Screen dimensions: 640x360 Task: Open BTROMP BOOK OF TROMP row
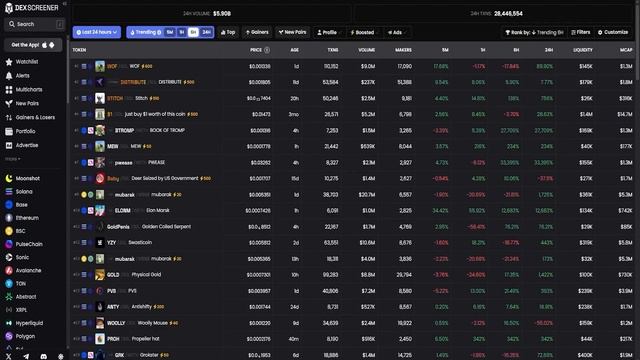pos(353,131)
